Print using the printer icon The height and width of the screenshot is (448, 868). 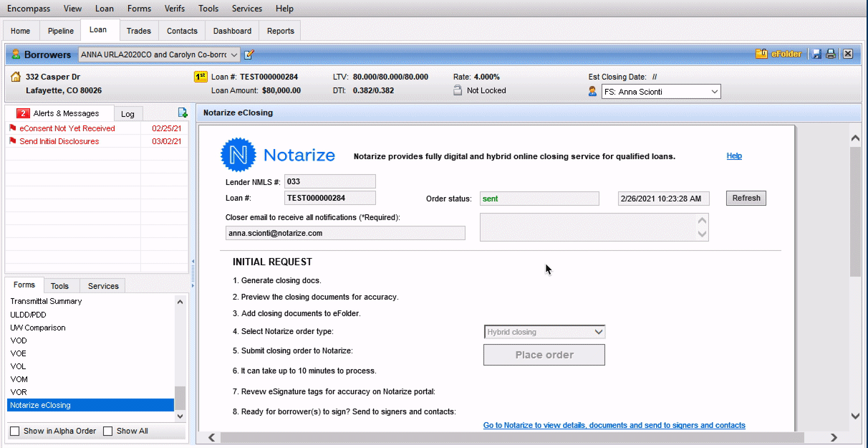[831, 54]
